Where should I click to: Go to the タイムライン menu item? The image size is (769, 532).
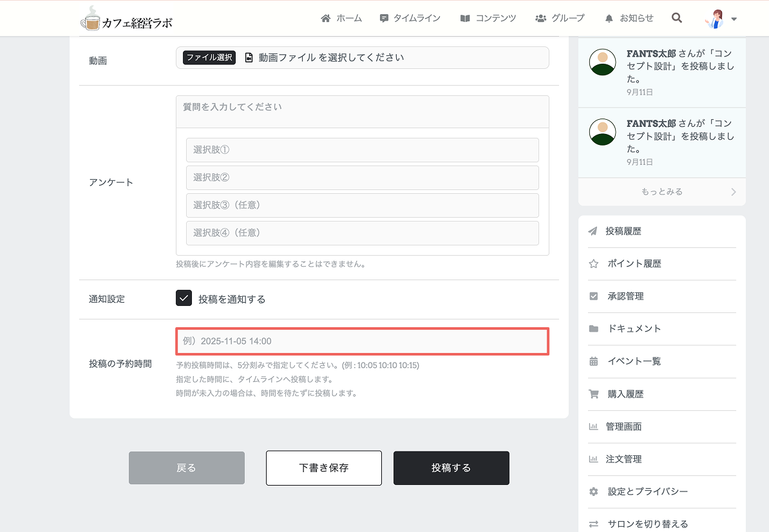410,18
